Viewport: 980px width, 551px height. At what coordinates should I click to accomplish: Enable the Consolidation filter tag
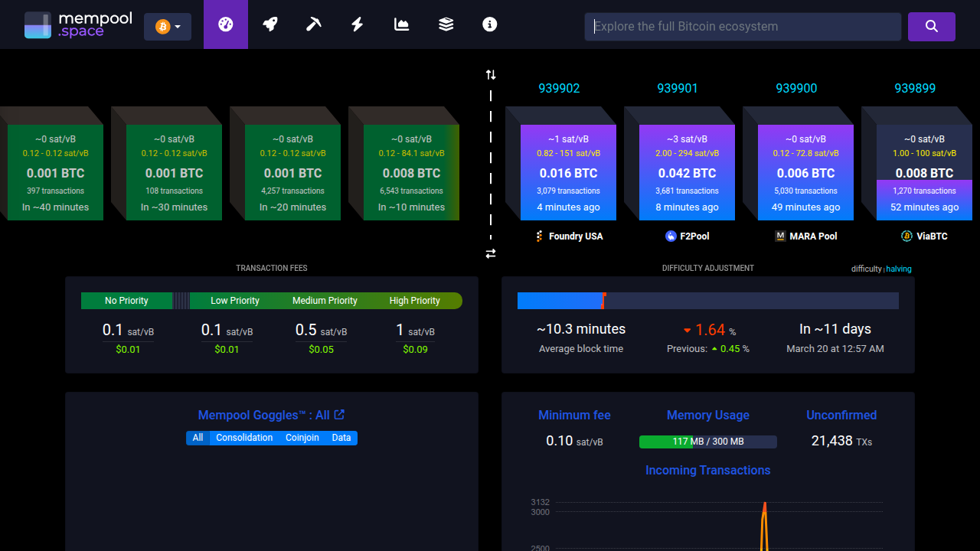245,438
